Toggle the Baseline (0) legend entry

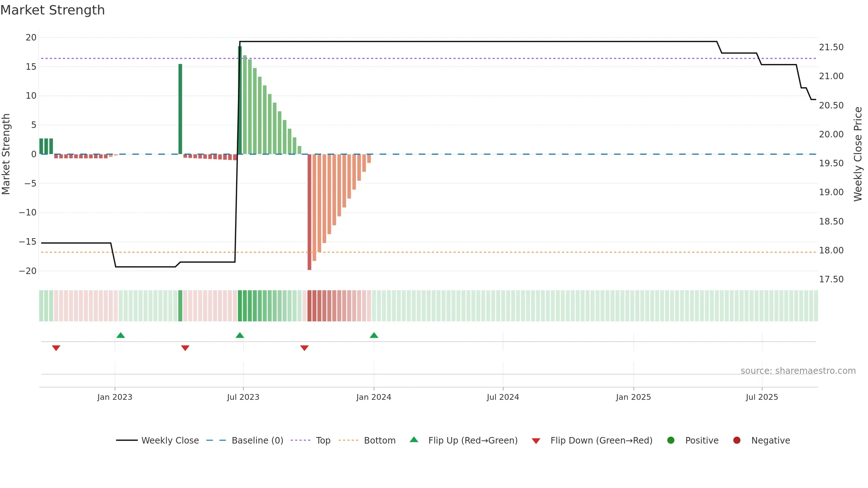point(245,440)
